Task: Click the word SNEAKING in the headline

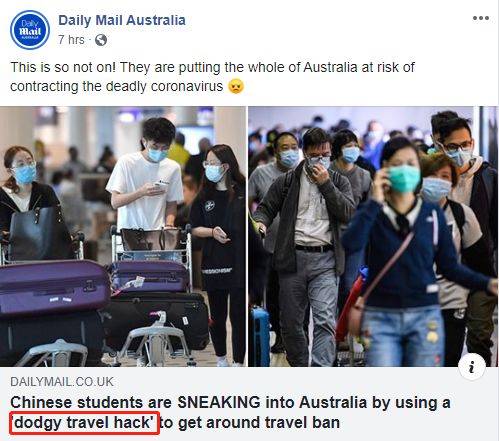Action: [219, 402]
